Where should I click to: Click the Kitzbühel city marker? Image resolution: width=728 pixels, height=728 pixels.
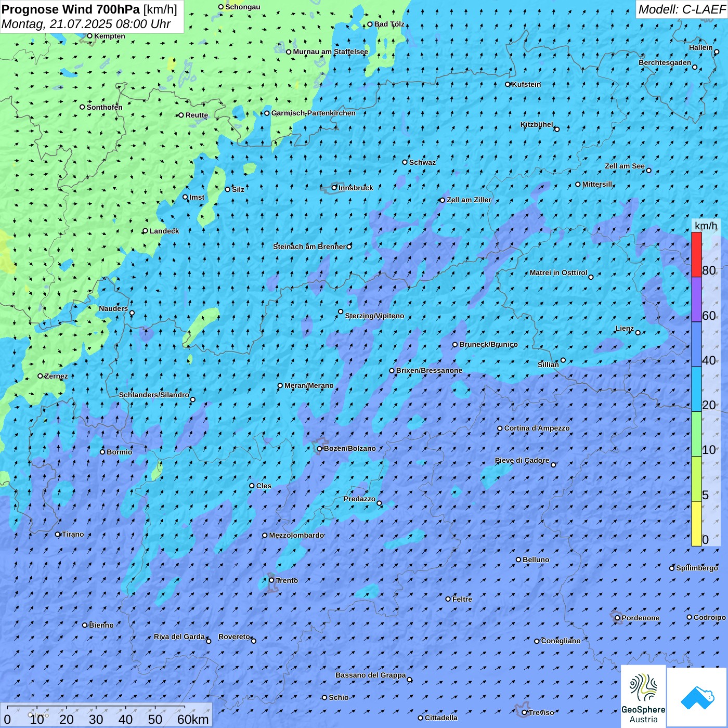pos(557,129)
